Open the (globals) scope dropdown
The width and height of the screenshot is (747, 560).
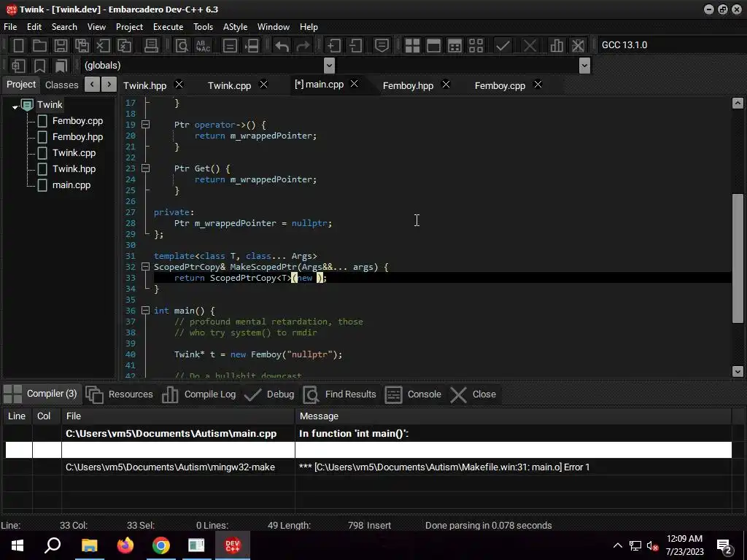pyautogui.click(x=329, y=66)
